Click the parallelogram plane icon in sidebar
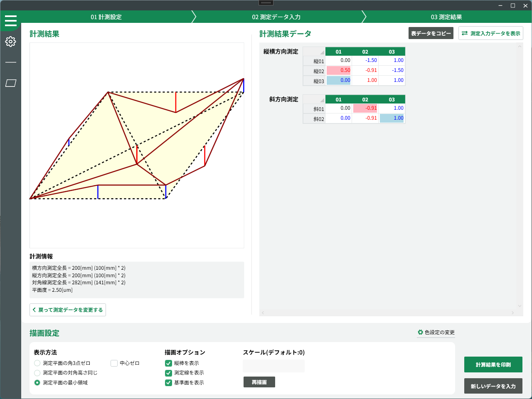The height and width of the screenshot is (399, 532). 11,83
